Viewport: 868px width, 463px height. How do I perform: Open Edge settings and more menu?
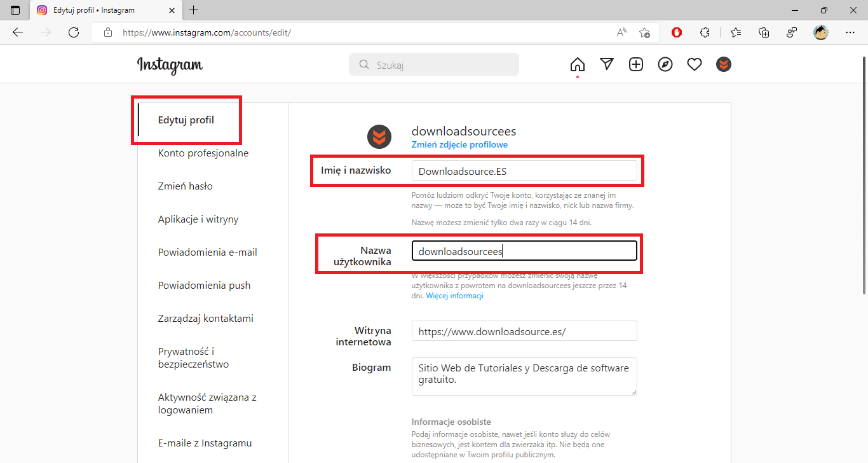click(850, 32)
